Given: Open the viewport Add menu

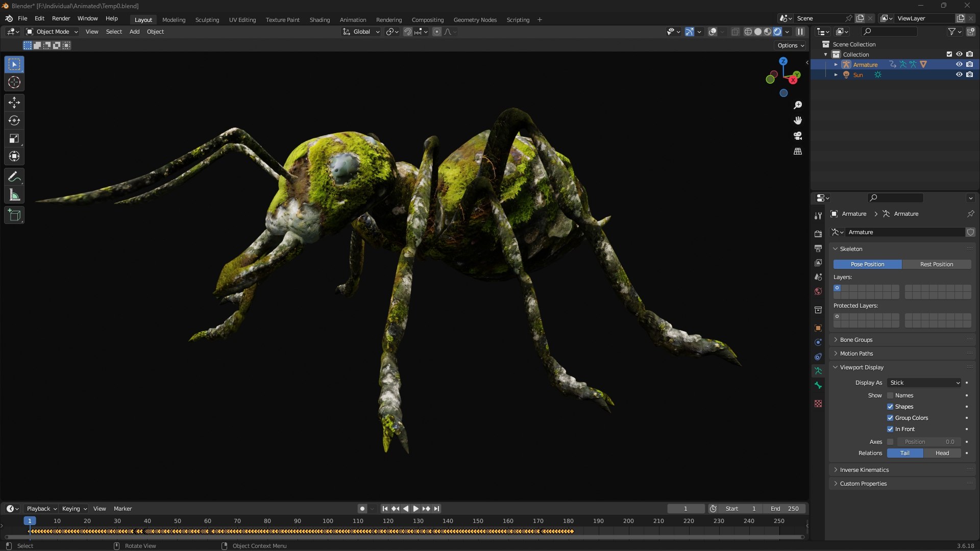Looking at the screenshot, I should pyautogui.click(x=134, y=32).
